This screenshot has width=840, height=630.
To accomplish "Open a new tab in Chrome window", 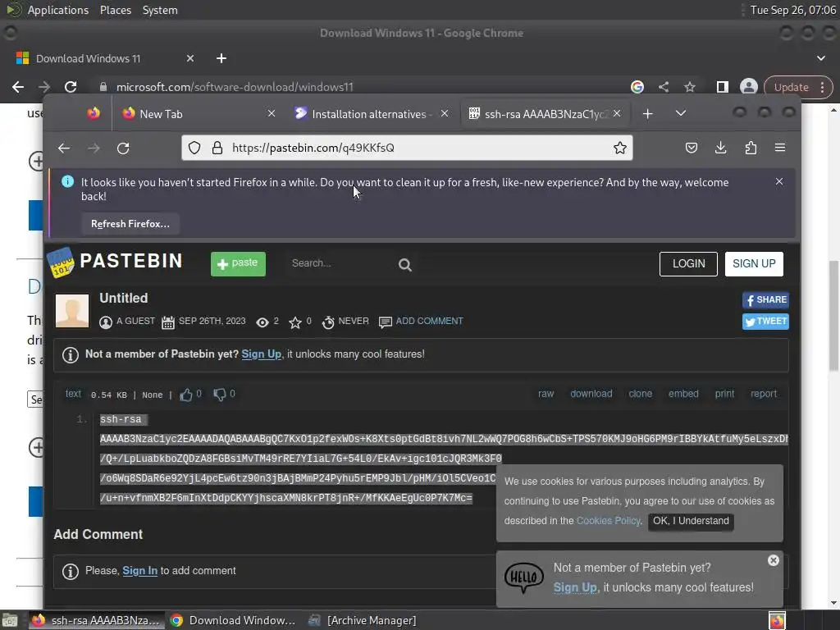I will pos(221,58).
